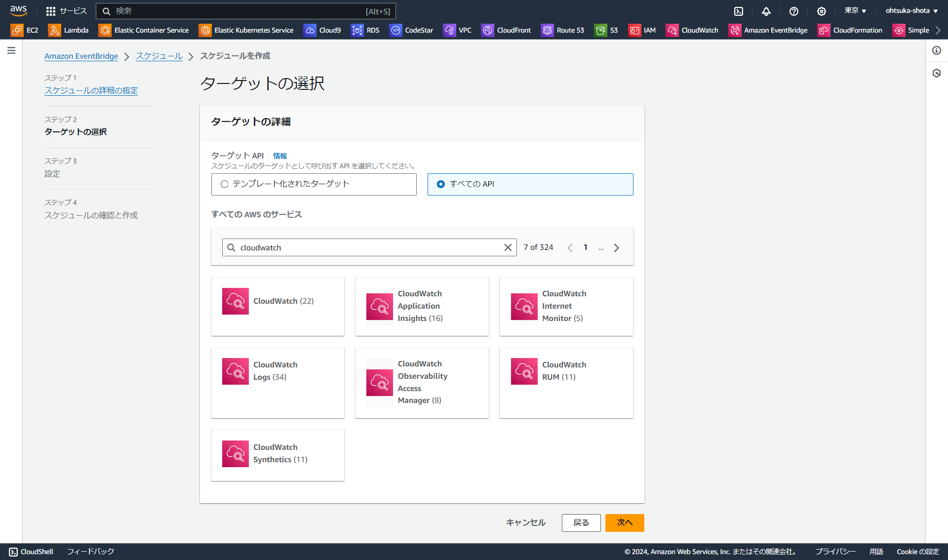This screenshot has height=560, width=948.
Task: Expand more favorites with the right chevron
Action: coord(940,30)
